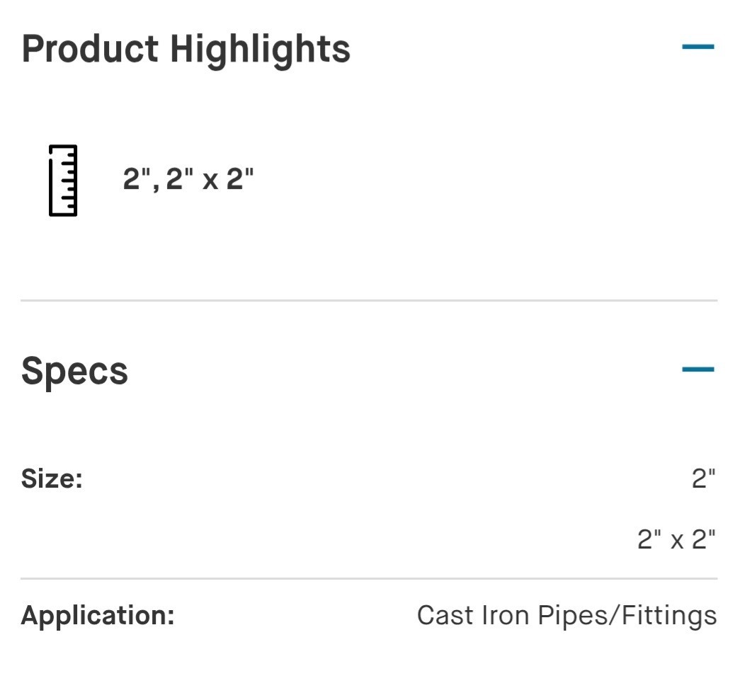Click the divider line between Size and Application

(369, 578)
